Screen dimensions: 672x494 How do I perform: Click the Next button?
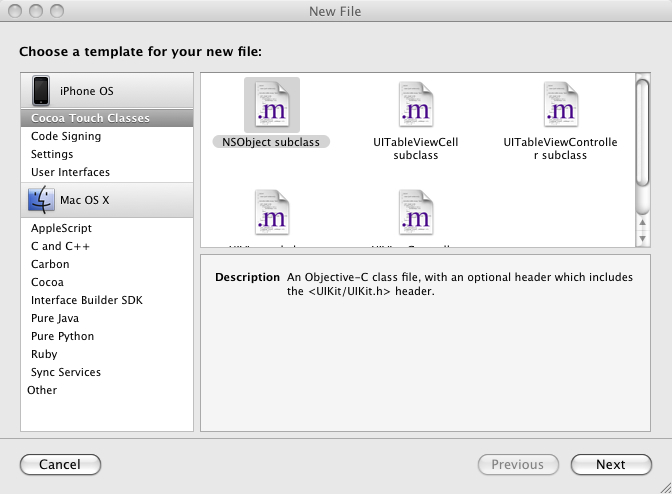click(x=611, y=464)
